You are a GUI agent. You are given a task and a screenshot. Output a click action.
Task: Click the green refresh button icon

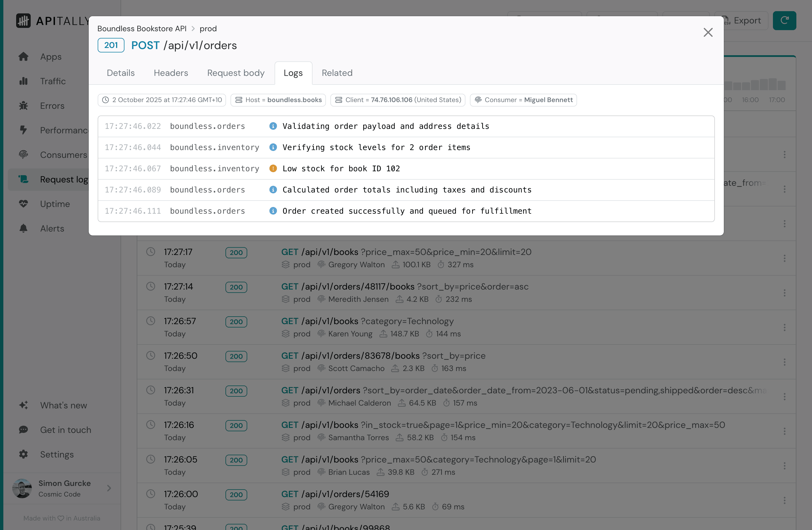click(x=784, y=20)
